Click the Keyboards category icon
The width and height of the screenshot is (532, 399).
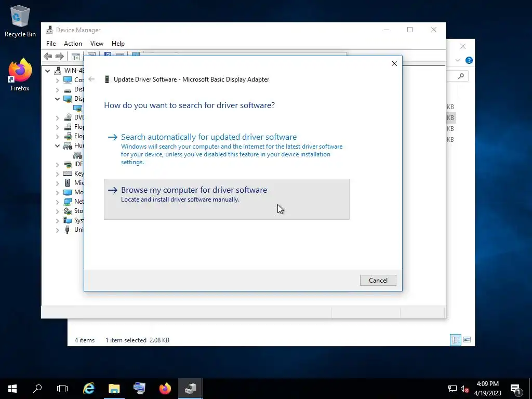68,174
